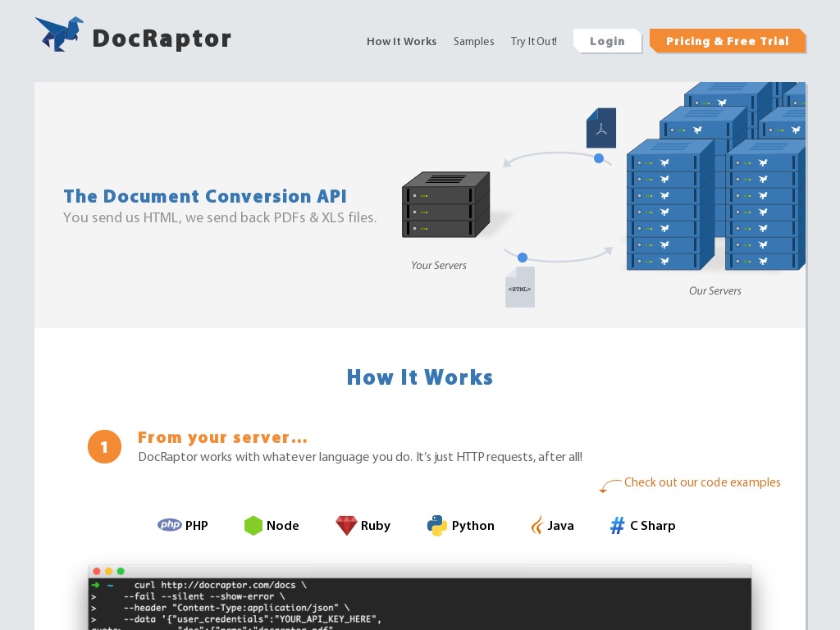Click the Java flame icon
Screen dimensions: 840x630
(x=536, y=526)
